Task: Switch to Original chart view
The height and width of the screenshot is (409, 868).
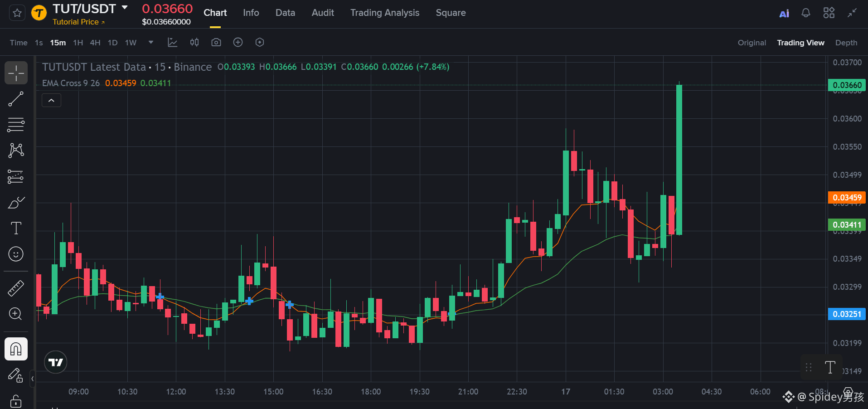Action: point(752,43)
